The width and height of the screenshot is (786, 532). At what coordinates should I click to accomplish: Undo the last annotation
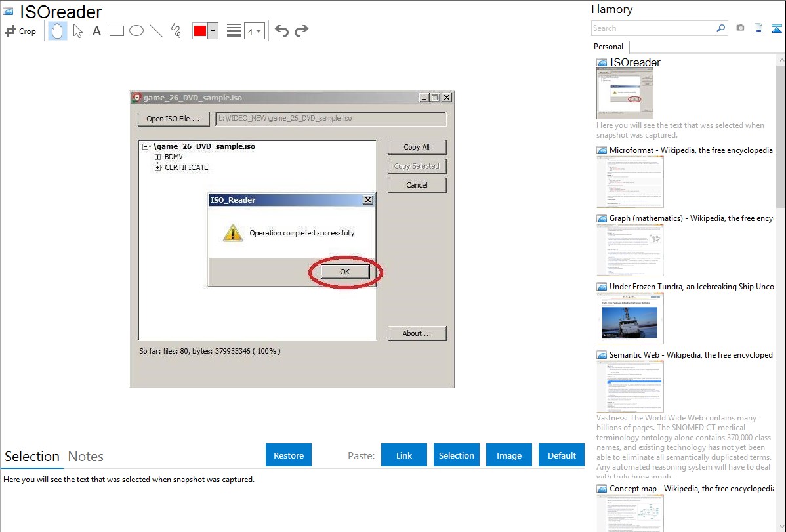coord(281,31)
